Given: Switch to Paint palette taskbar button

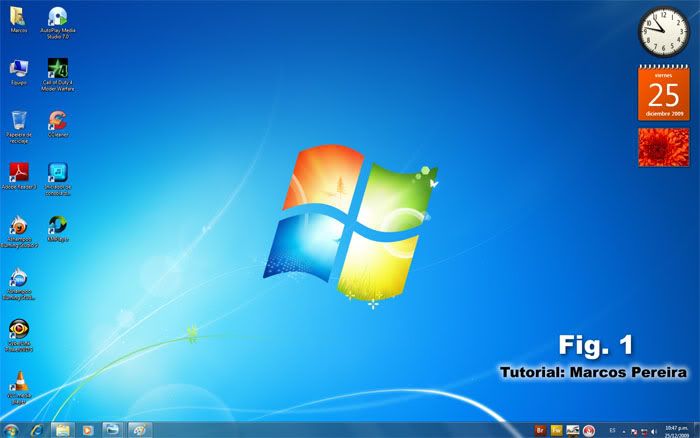Looking at the screenshot, I should pos(140,430).
